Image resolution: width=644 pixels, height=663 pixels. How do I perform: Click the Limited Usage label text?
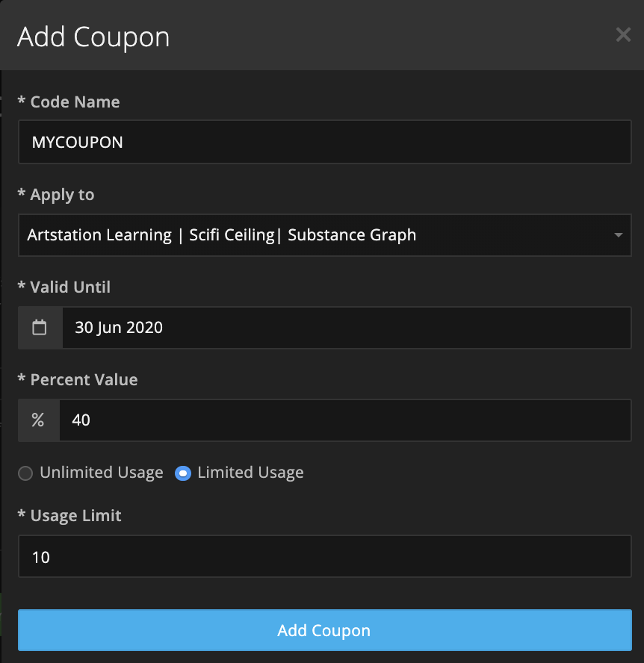click(250, 473)
